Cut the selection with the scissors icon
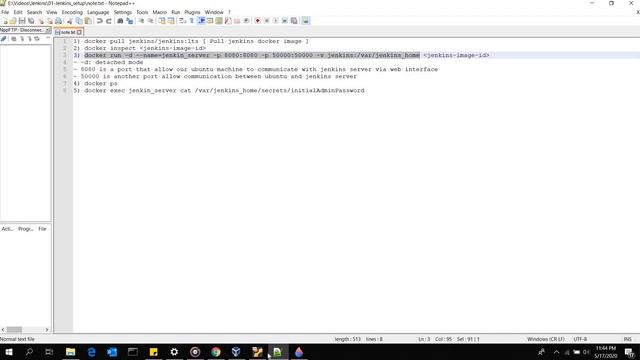The height and width of the screenshot is (360, 640). pos(70,21)
